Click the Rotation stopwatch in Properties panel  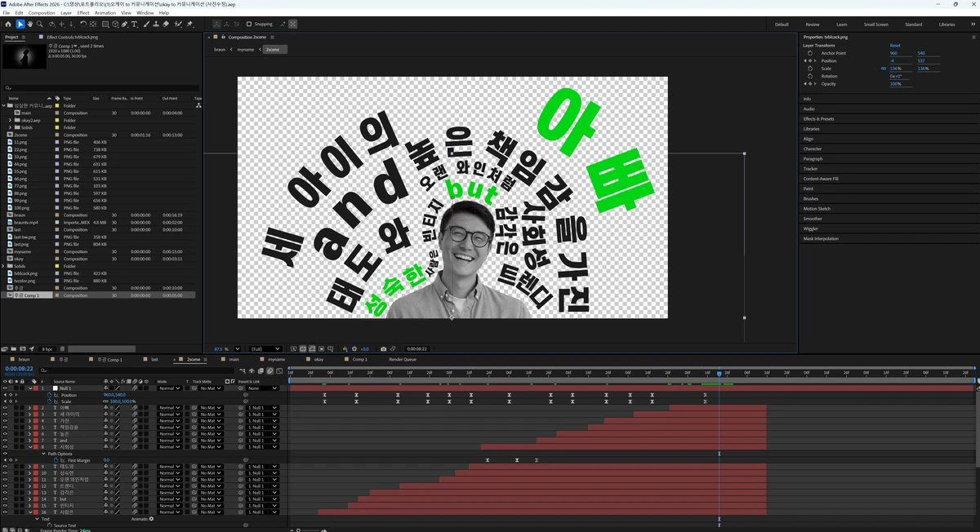(x=810, y=76)
